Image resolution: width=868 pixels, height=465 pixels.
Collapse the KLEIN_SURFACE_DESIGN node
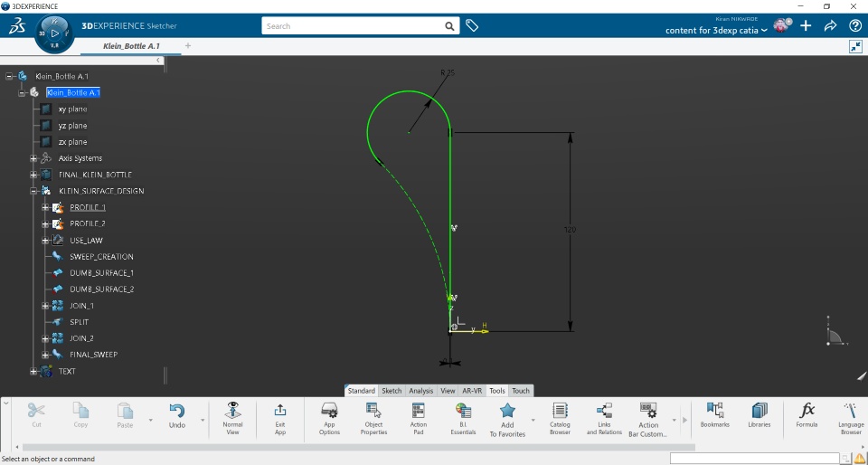click(x=33, y=191)
